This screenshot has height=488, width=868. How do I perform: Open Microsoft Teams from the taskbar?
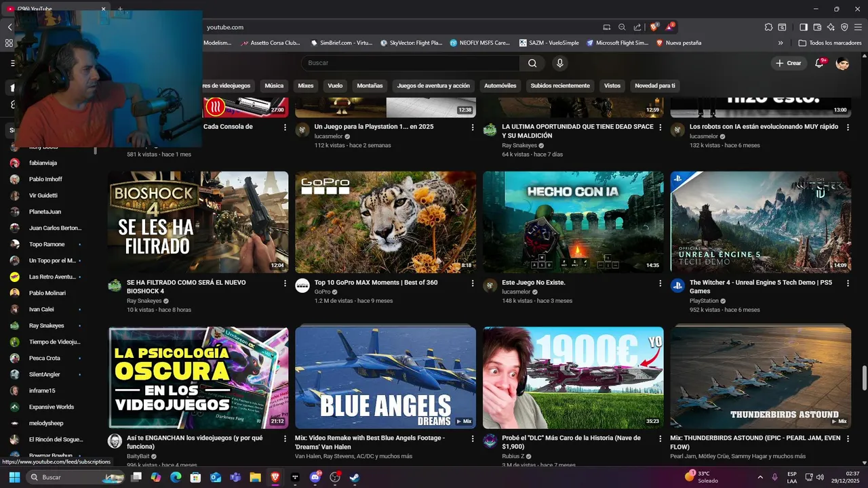(235, 477)
